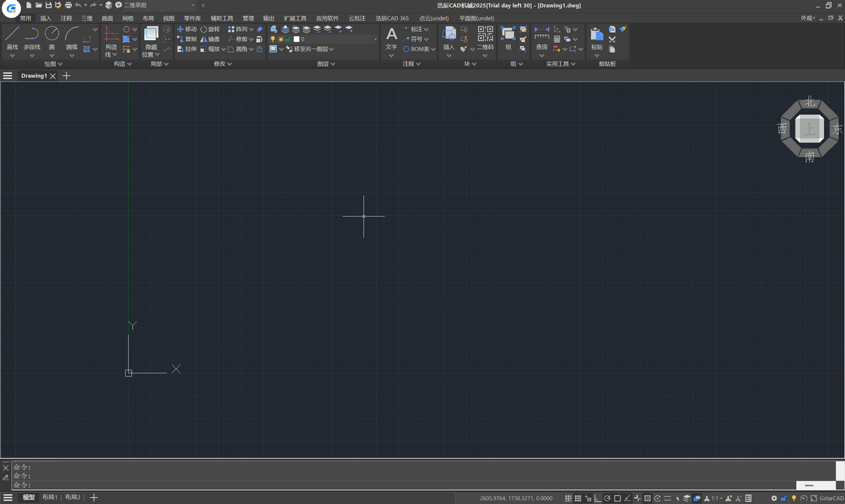Switch to the 插入 ribbon tab
This screenshot has height=504, width=845.
click(46, 18)
